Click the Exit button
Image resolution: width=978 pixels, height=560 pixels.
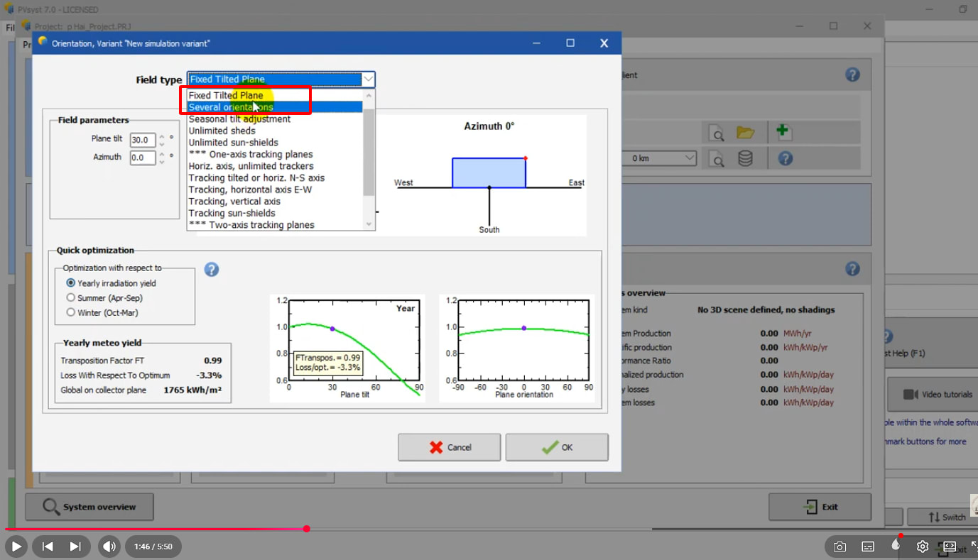click(820, 507)
